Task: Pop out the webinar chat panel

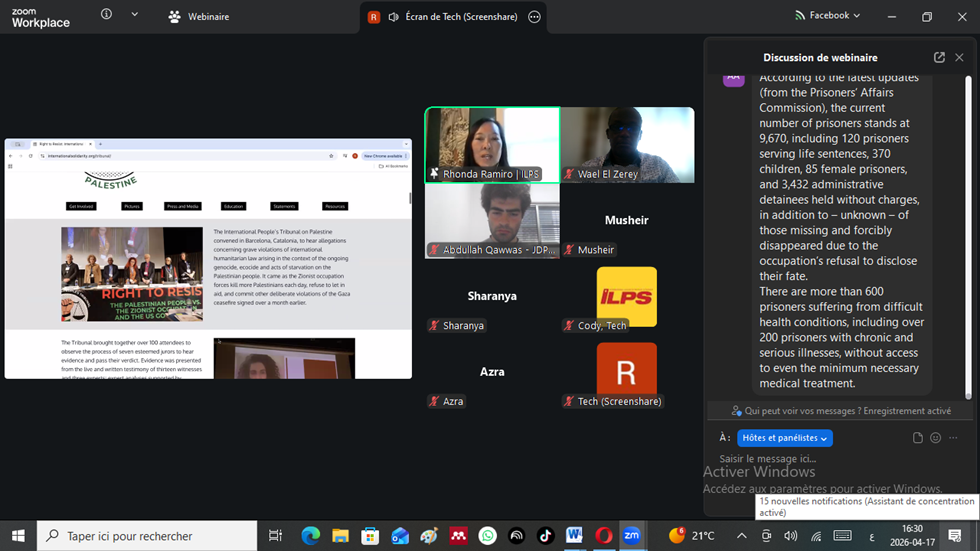Action: (x=939, y=58)
